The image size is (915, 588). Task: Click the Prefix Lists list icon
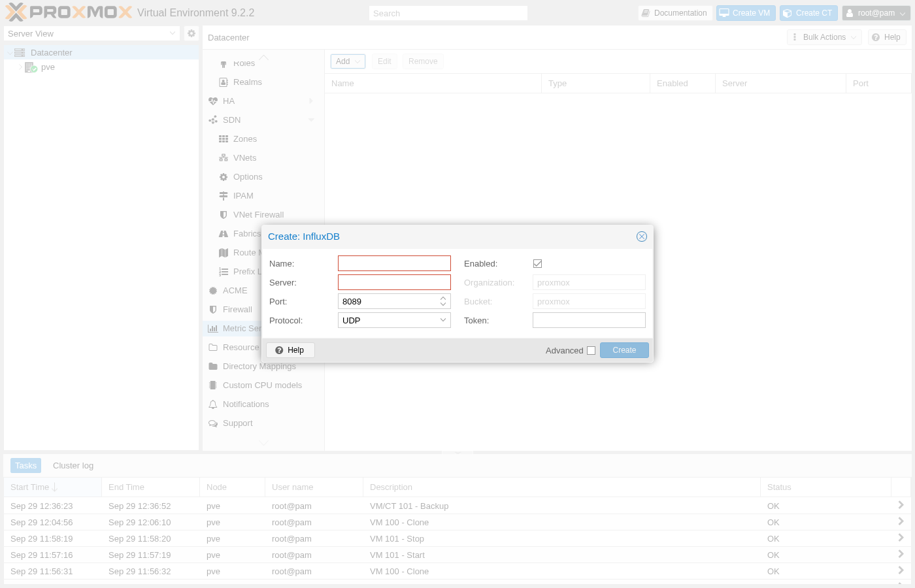click(x=224, y=272)
